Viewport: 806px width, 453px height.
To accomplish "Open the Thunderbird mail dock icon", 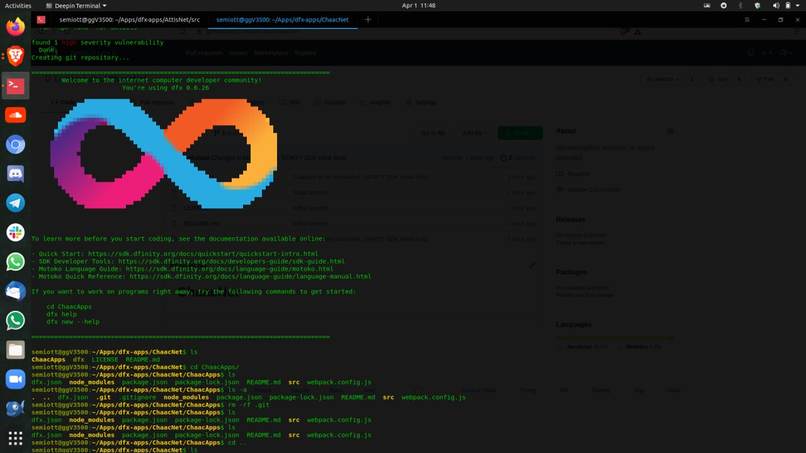I will pos(15,291).
